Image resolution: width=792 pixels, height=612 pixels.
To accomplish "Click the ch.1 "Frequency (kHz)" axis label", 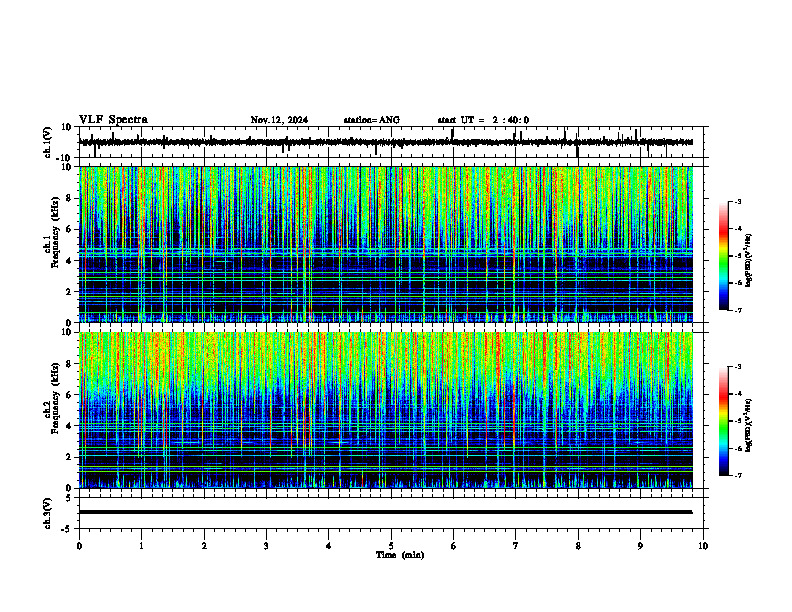I will 56,232.
